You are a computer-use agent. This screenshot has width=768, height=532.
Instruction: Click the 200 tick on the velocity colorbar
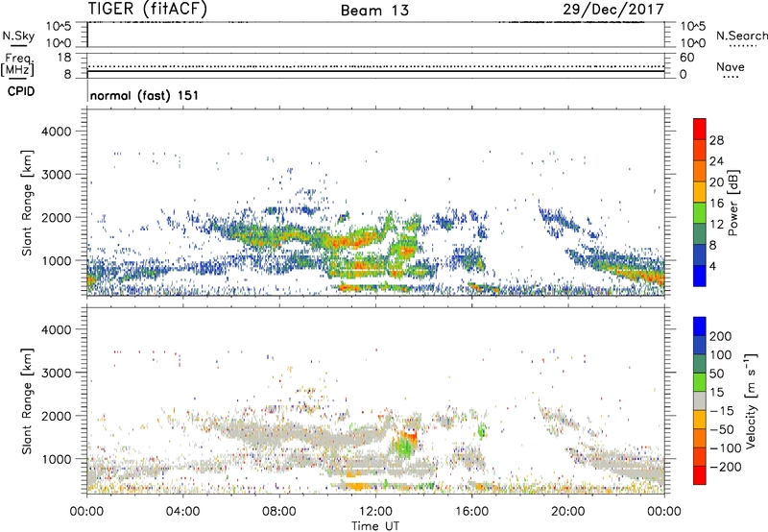(721, 336)
